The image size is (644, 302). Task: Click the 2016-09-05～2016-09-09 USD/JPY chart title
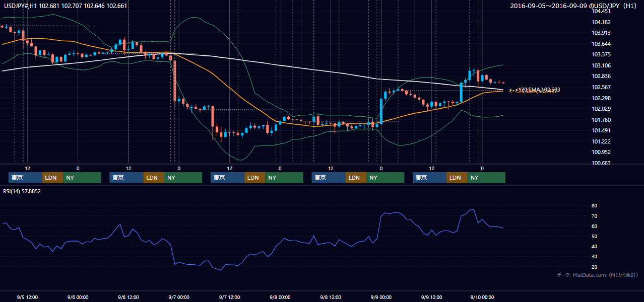(574, 6)
